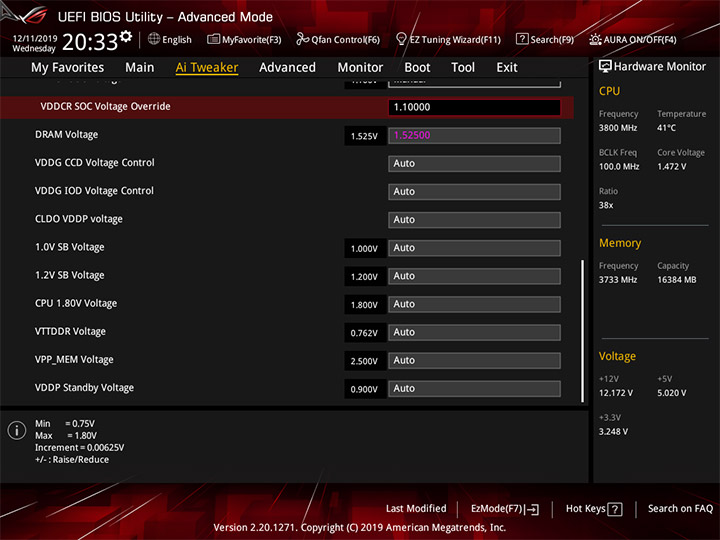720x540 pixels.
Task: Click the DRAM Voltage 1.52500 field
Action: 474,135
